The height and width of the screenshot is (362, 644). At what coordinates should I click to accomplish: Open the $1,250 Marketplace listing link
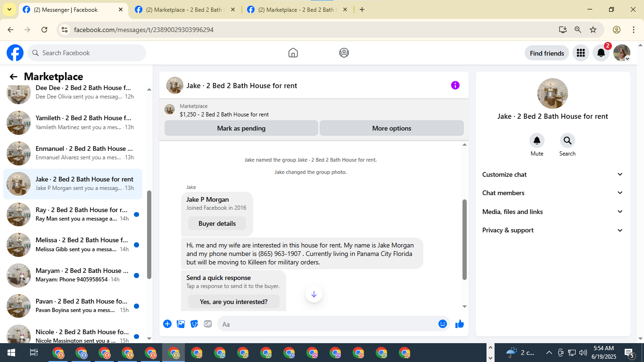pos(224,115)
